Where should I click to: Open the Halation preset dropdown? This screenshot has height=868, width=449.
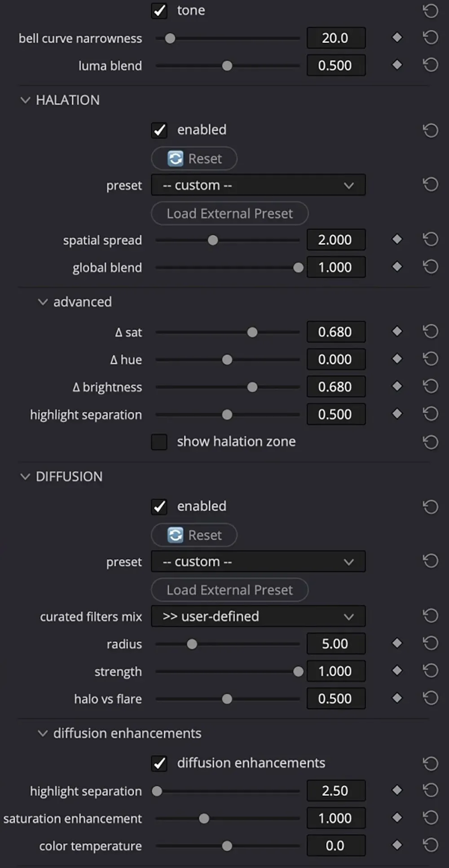(x=258, y=185)
